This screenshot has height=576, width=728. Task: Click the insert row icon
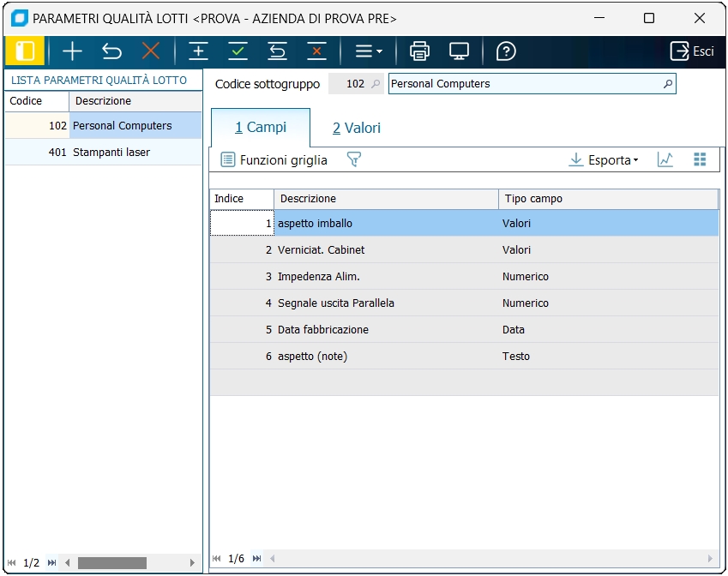click(x=199, y=51)
